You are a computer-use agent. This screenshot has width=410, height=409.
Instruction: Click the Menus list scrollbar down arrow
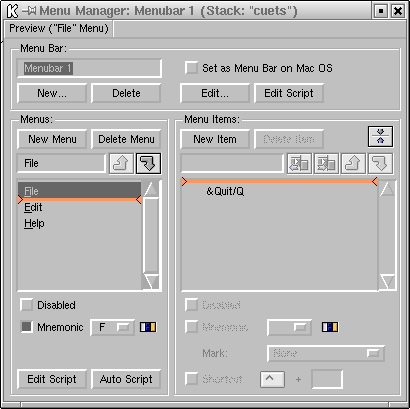pyautogui.click(x=151, y=282)
